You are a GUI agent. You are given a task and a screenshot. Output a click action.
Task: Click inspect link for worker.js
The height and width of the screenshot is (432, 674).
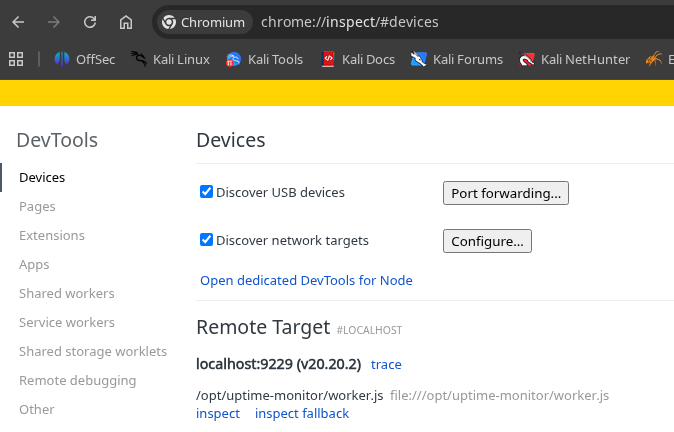coord(218,414)
